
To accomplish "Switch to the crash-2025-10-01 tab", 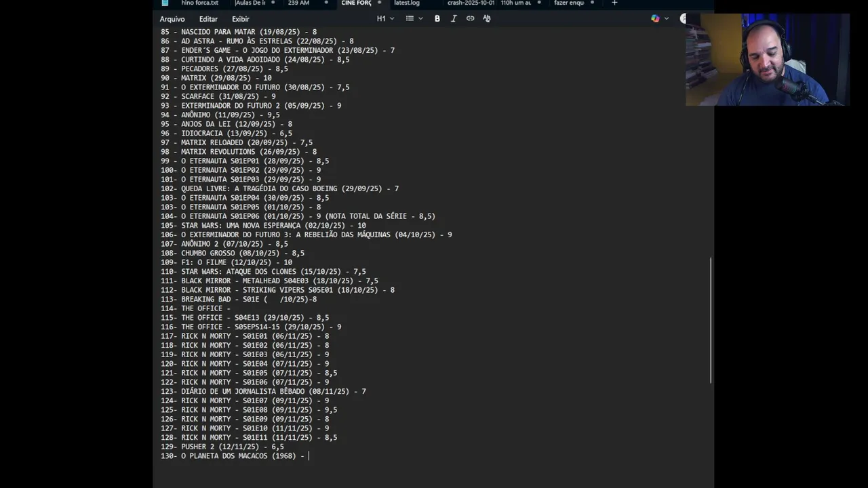I will click(471, 3).
